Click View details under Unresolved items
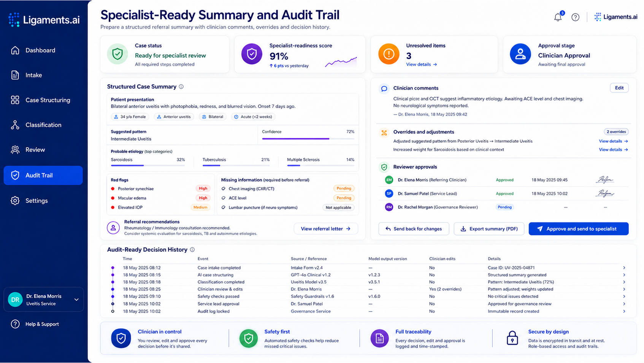Image resolution: width=644 pixels, height=363 pixels. 421,65
